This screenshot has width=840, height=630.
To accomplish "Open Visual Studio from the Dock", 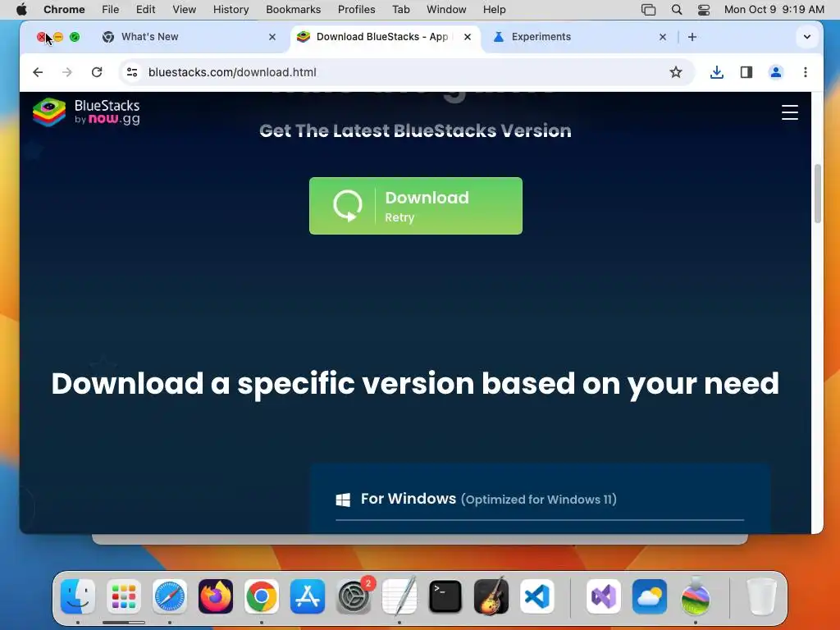I will click(604, 596).
